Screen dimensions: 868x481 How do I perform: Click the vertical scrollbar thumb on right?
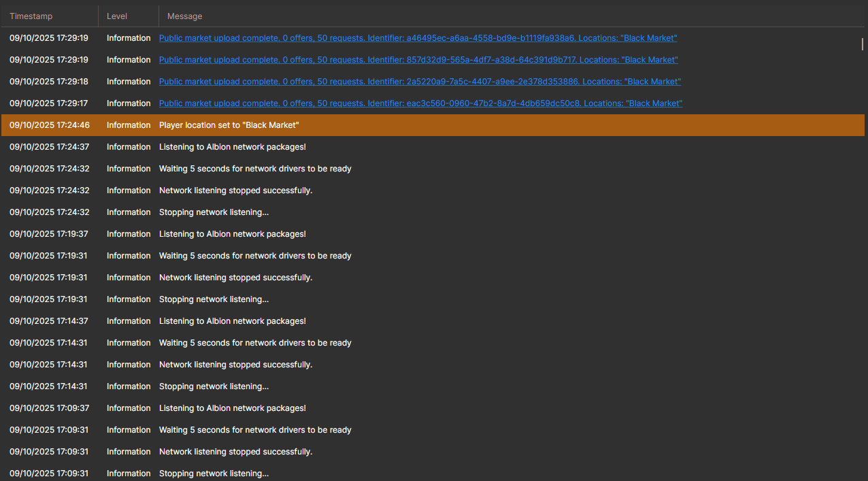click(x=862, y=44)
